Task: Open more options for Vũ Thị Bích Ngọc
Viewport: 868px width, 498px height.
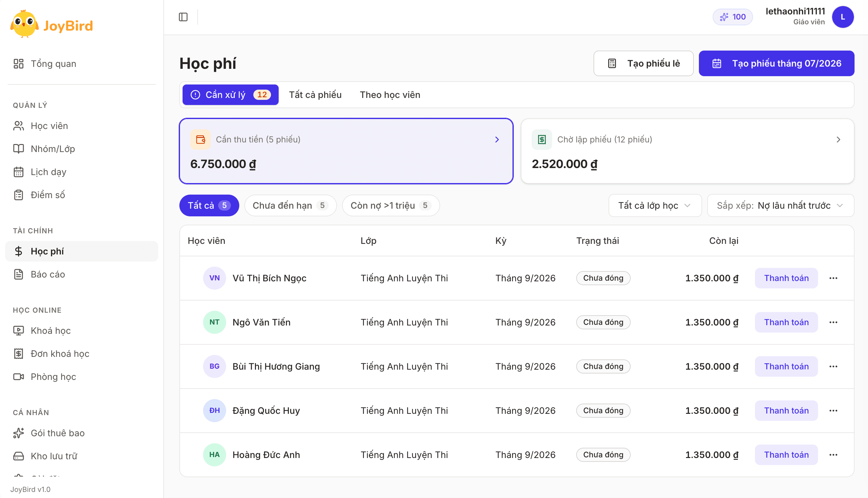Action: click(833, 278)
